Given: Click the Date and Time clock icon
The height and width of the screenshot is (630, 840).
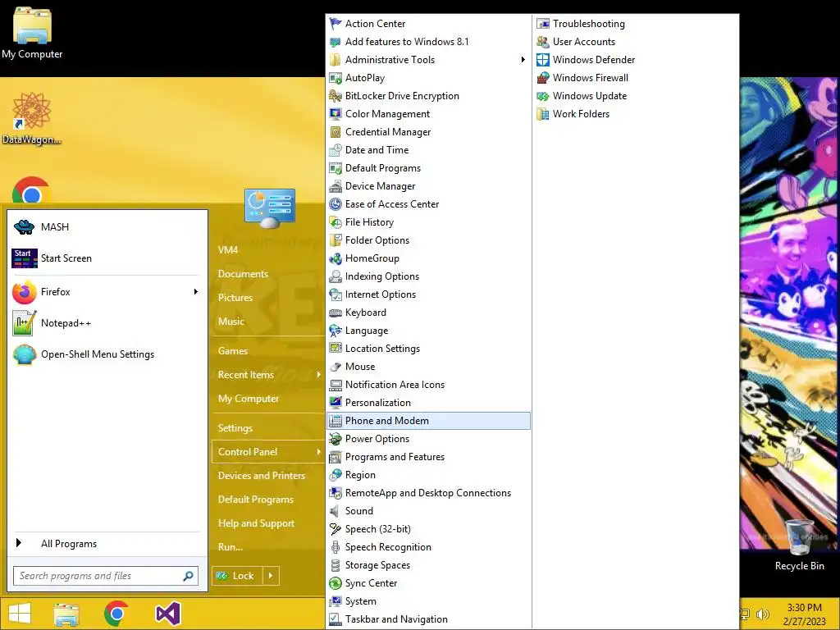Looking at the screenshot, I should (336, 150).
